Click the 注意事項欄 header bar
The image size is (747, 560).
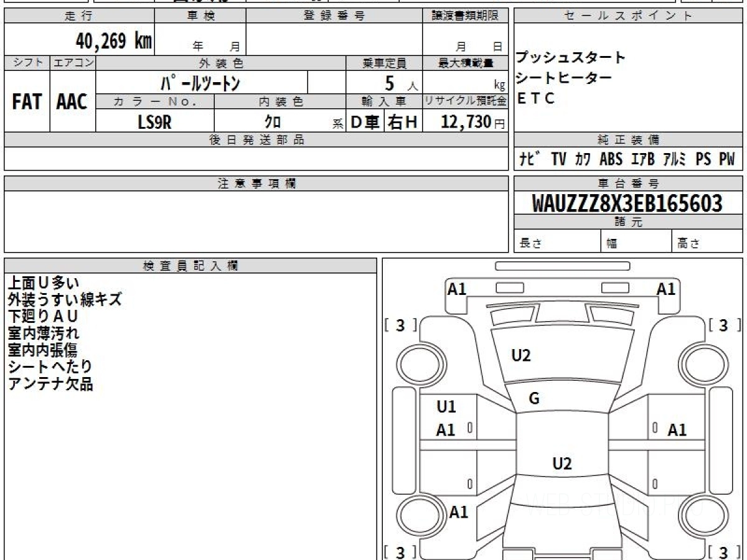tap(256, 184)
